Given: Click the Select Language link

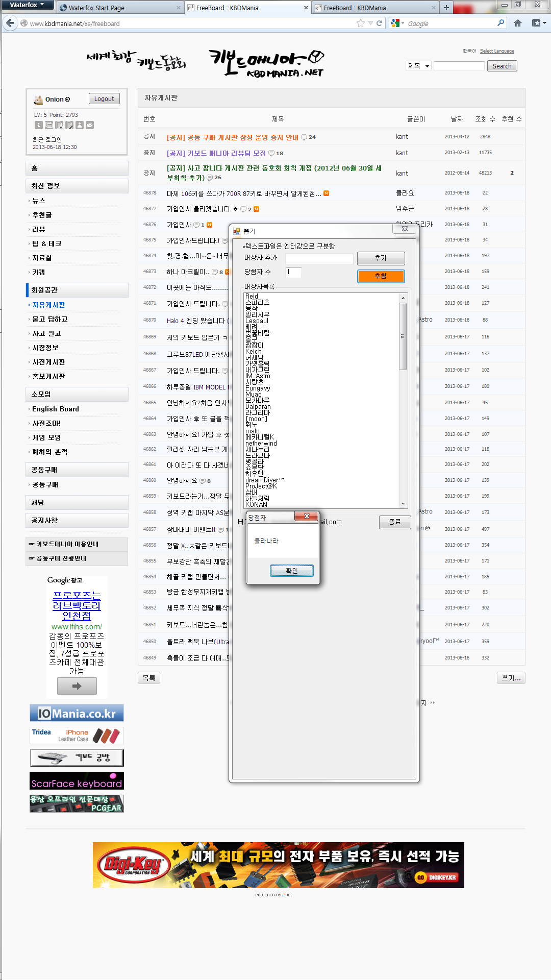Looking at the screenshot, I should tap(497, 51).
